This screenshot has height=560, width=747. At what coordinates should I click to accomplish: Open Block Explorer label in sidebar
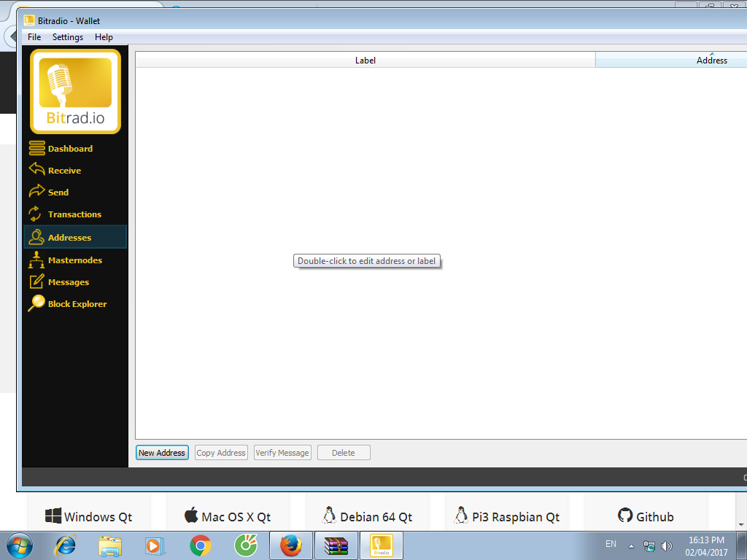(x=77, y=304)
